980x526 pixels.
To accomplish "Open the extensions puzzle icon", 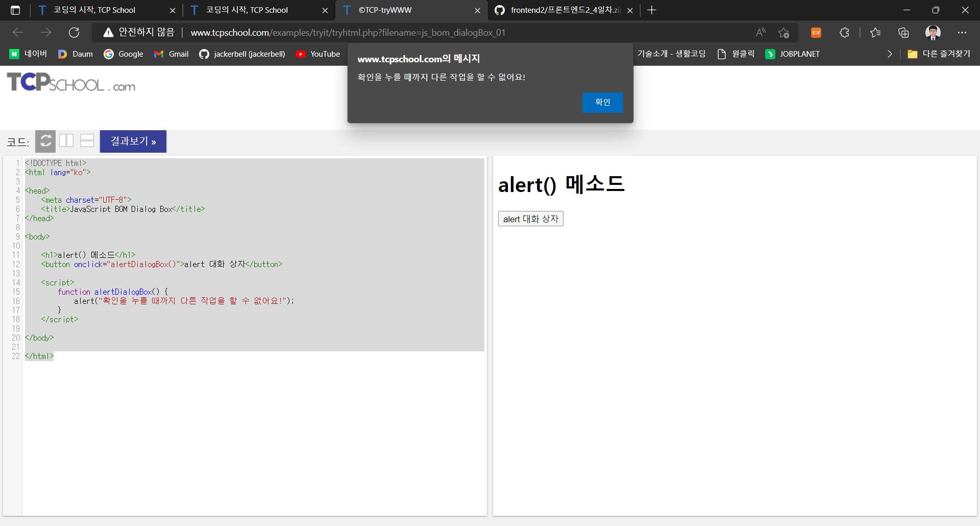I will click(844, 33).
